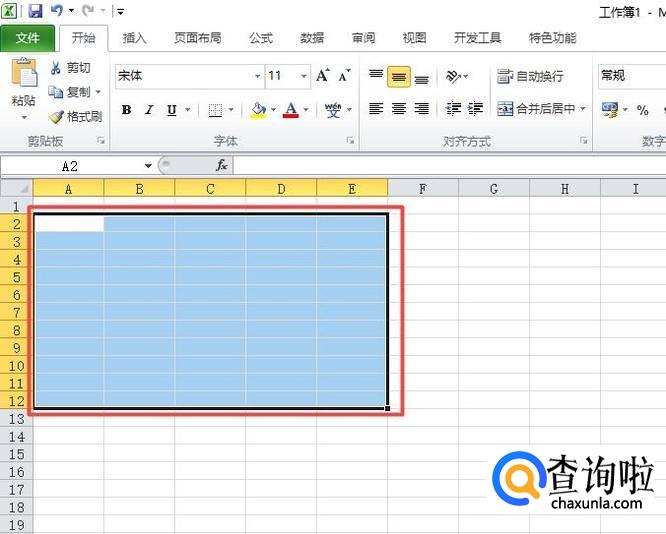Apply the red font color A
The height and width of the screenshot is (534, 666).
tap(291, 110)
